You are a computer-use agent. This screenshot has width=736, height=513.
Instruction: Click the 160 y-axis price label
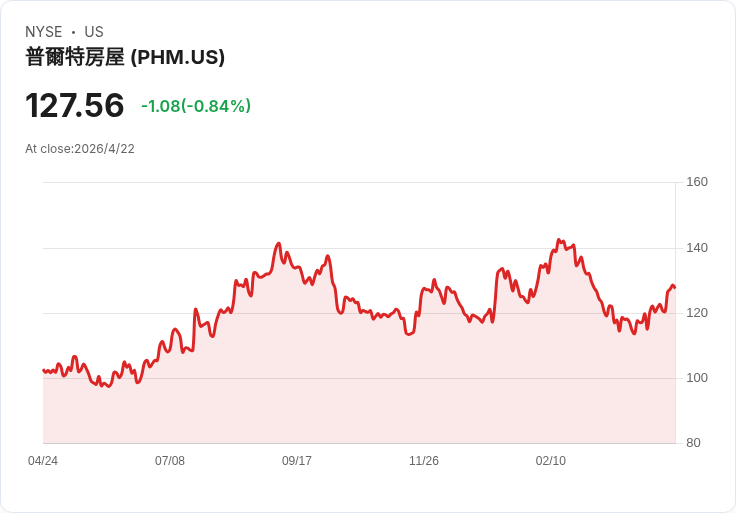pyautogui.click(x=697, y=182)
